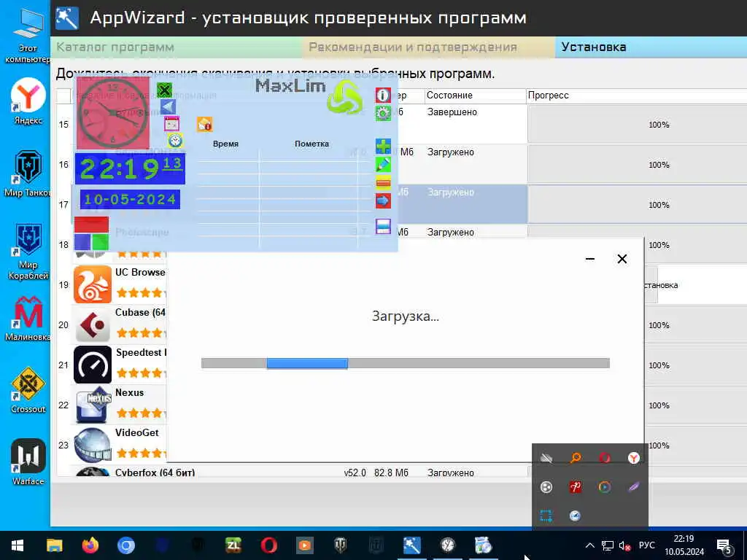
Task: Open the orange mail notification icon in MaxLim
Action: [204, 124]
